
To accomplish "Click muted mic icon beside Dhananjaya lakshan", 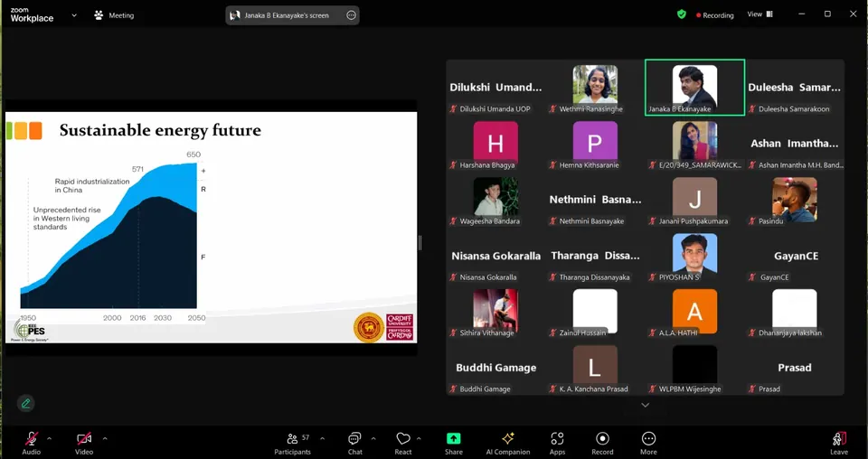I will 751,333.
